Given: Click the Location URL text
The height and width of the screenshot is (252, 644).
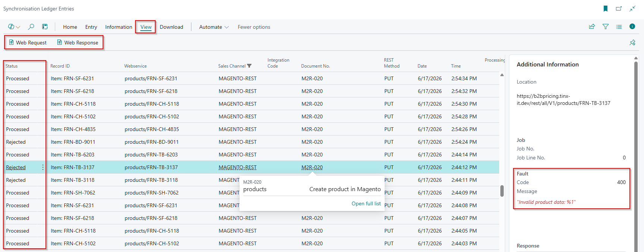Looking at the screenshot, I should coord(563,99).
